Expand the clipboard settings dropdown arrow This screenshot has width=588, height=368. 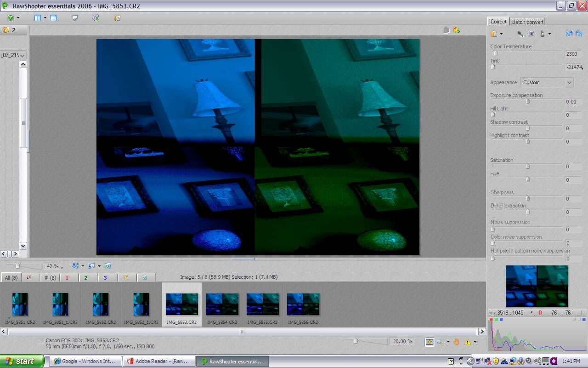click(501, 34)
